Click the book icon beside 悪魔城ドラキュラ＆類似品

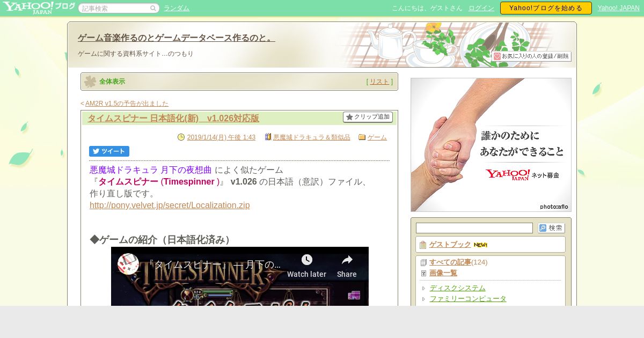click(x=268, y=137)
